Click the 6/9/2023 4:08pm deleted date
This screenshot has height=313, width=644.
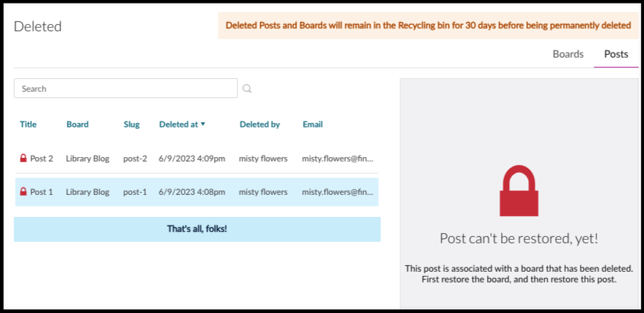(x=192, y=192)
